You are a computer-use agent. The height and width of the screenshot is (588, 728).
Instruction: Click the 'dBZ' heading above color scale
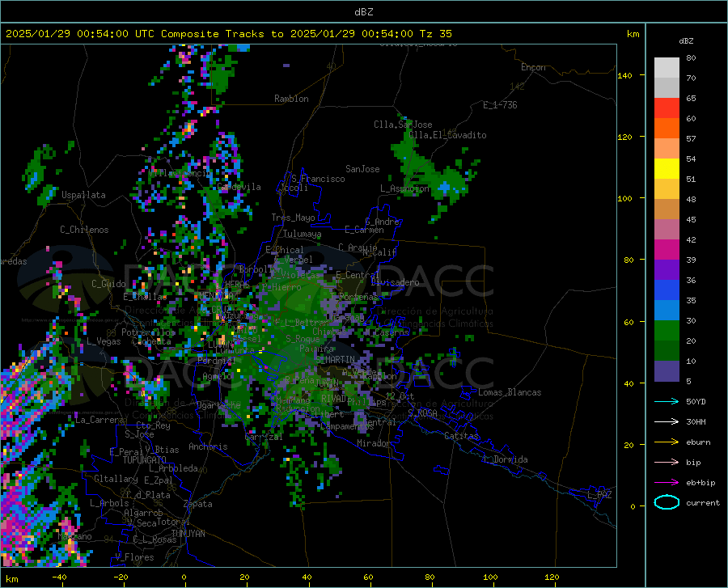[x=686, y=40]
